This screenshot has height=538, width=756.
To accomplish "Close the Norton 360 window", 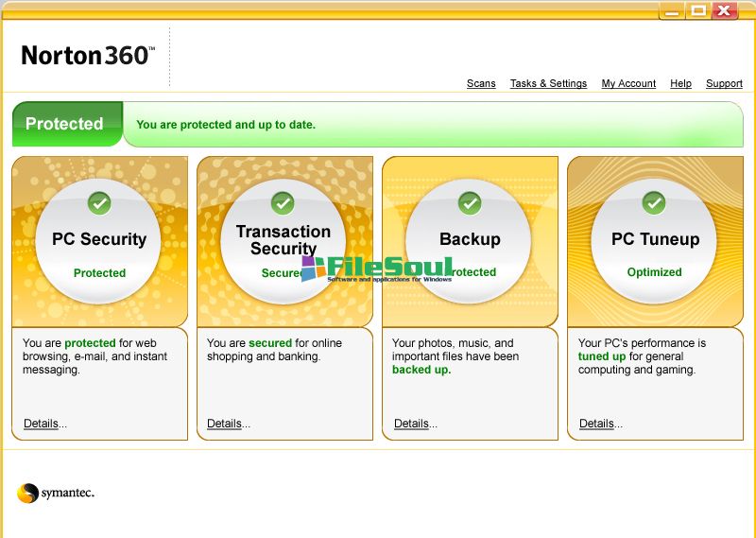I will coord(725,10).
